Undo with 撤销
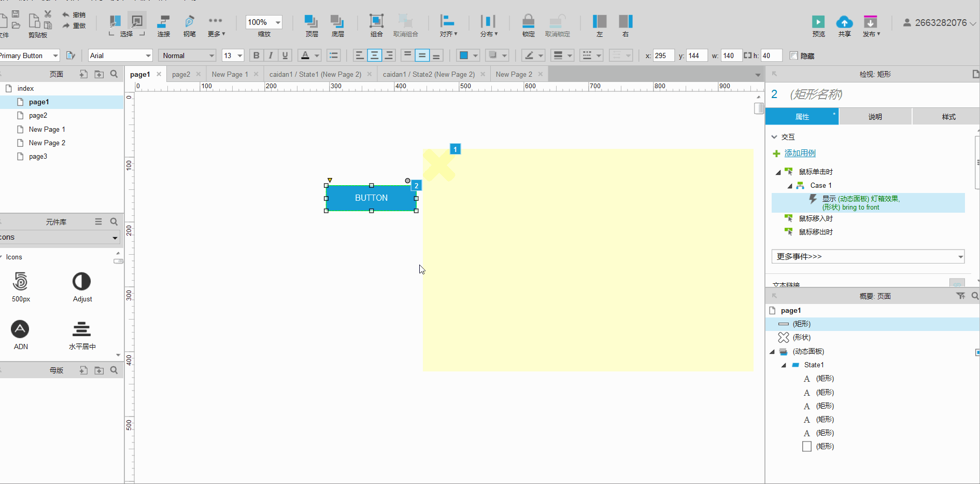Image resolution: width=980 pixels, height=484 pixels. tap(74, 15)
